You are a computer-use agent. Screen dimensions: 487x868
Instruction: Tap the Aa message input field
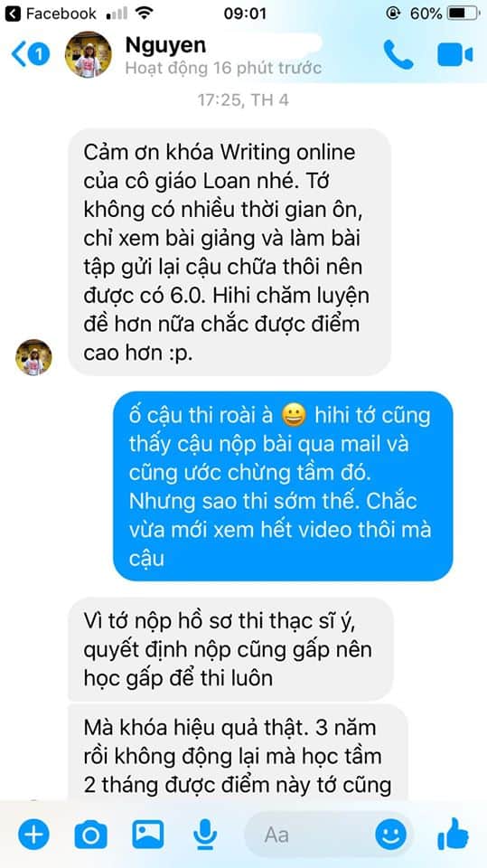coord(310,835)
